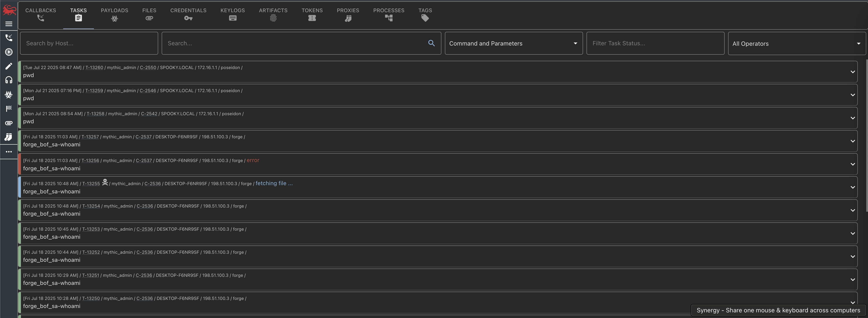The image size is (868, 318).
Task: Open the C-2550 callback link
Action: pyautogui.click(x=148, y=67)
